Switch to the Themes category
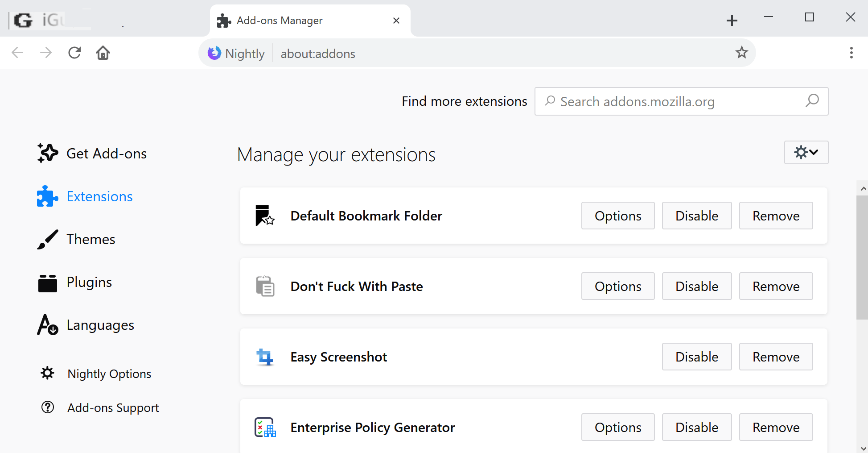 click(91, 240)
